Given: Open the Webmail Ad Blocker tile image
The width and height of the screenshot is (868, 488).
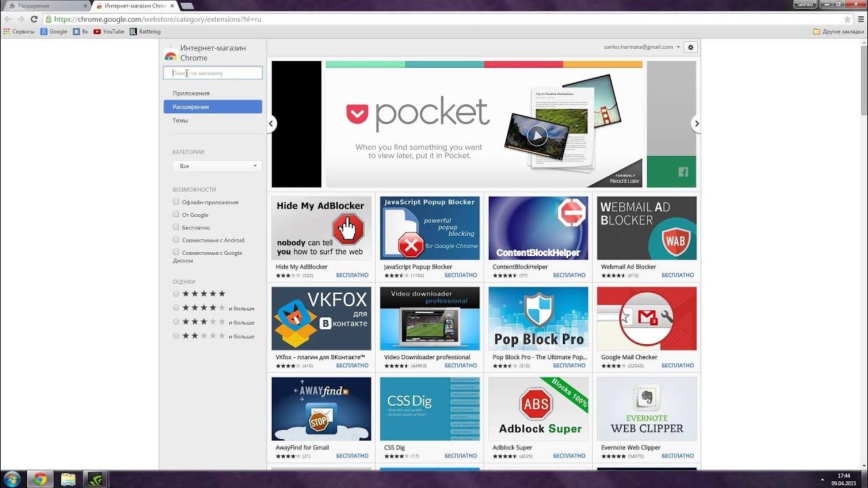Looking at the screenshot, I should pyautogui.click(x=647, y=228).
